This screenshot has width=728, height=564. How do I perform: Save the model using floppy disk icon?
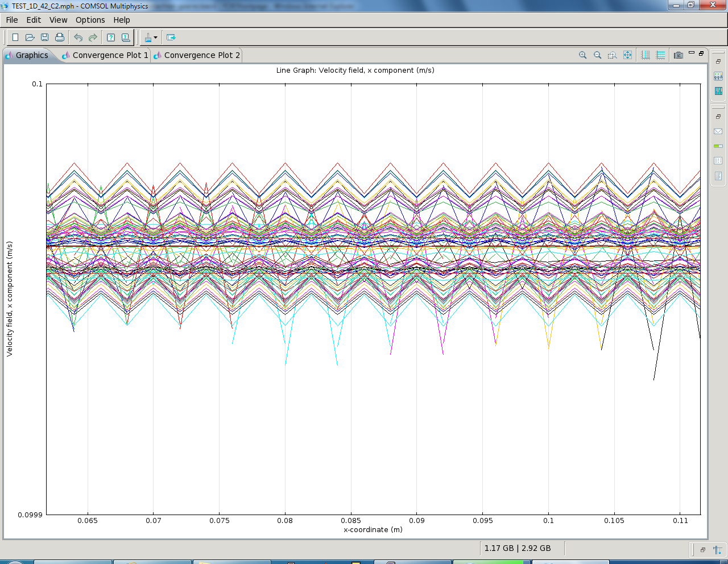click(x=45, y=38)
